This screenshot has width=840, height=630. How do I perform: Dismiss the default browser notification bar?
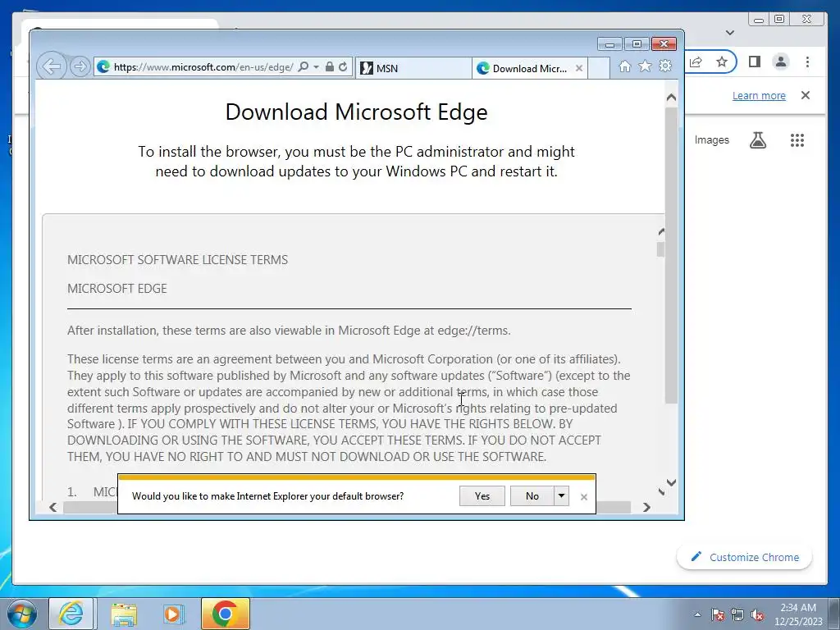click(x=584, y=497)
